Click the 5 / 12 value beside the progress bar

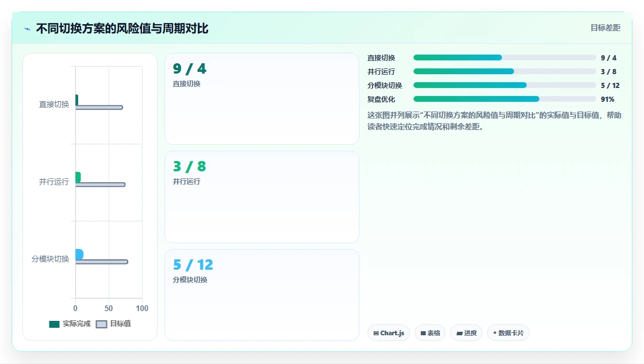(610, 86)
